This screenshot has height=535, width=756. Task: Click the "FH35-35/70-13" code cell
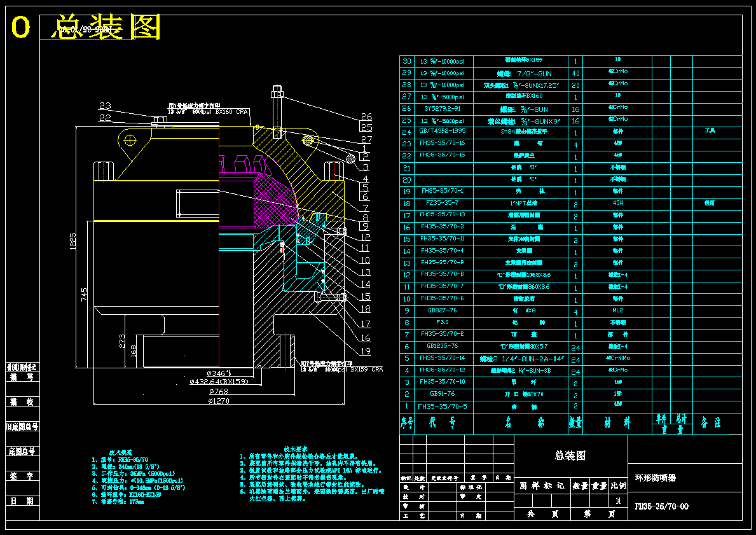click(x=443, y=214)
